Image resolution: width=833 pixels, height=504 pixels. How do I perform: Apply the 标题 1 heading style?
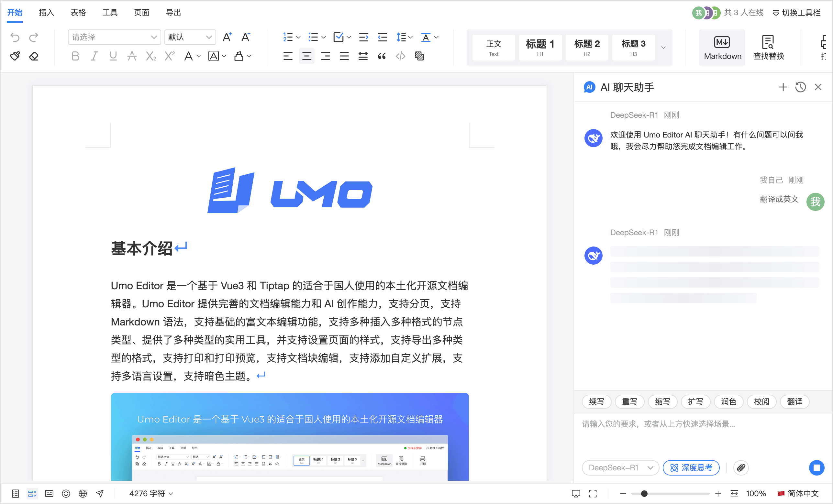[540, 47]
